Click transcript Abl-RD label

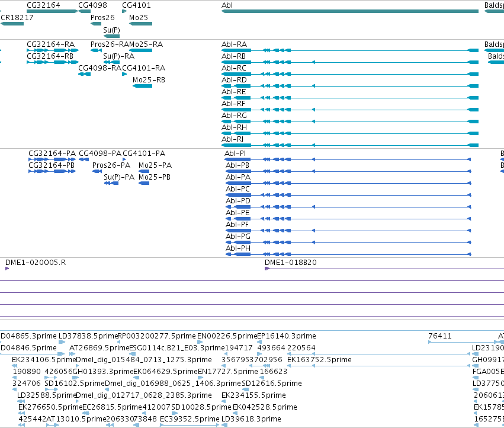pos(234,80)
